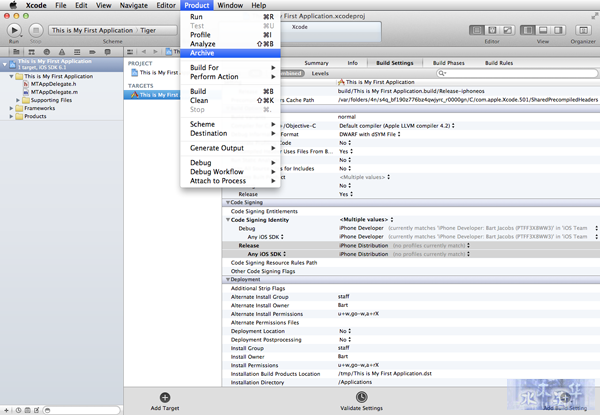Open the Compiler for C/C++/Objective-C dropdown
The height and width of the screenshot is (415, 600).
point(397,125)
